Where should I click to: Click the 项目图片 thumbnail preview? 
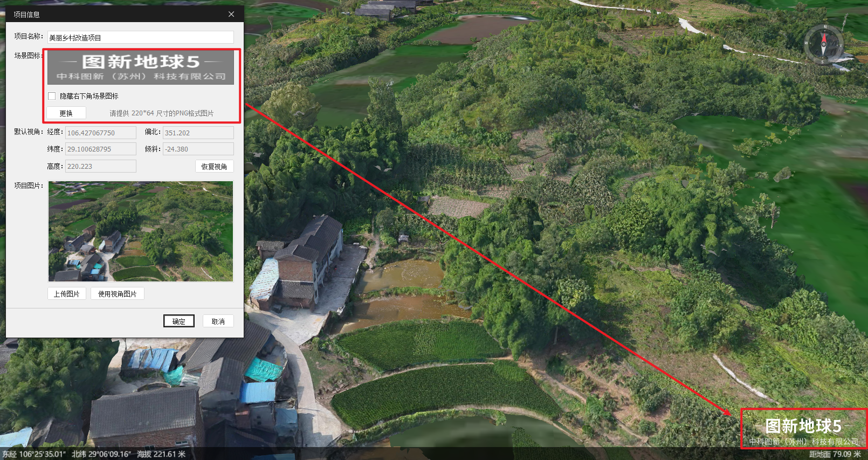(x=141, y=231)
